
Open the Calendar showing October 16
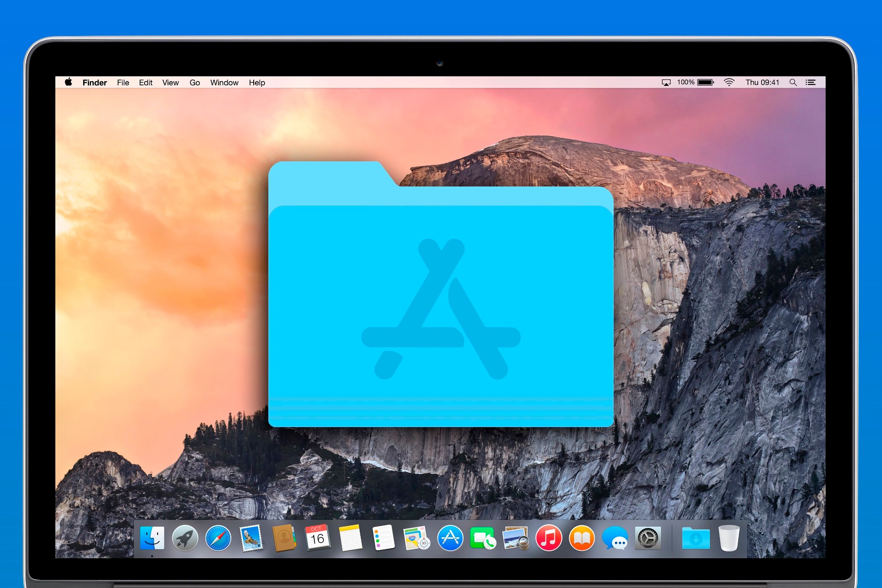point(318,538)
